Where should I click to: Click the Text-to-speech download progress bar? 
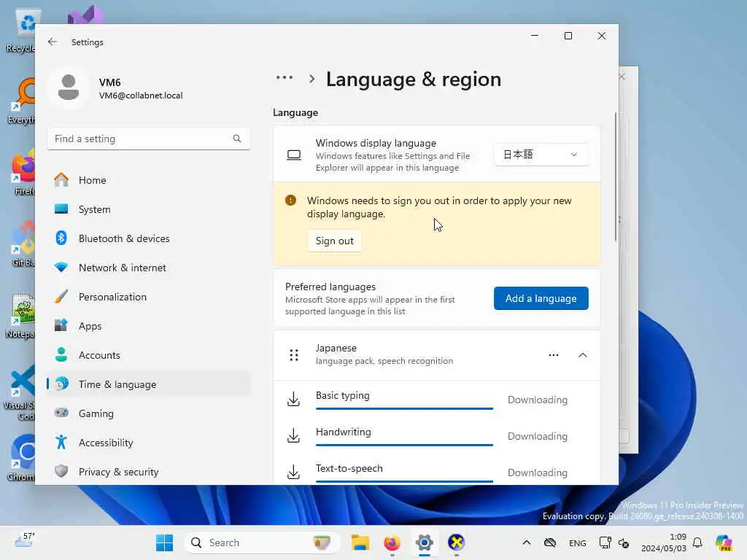click(404, 481)
